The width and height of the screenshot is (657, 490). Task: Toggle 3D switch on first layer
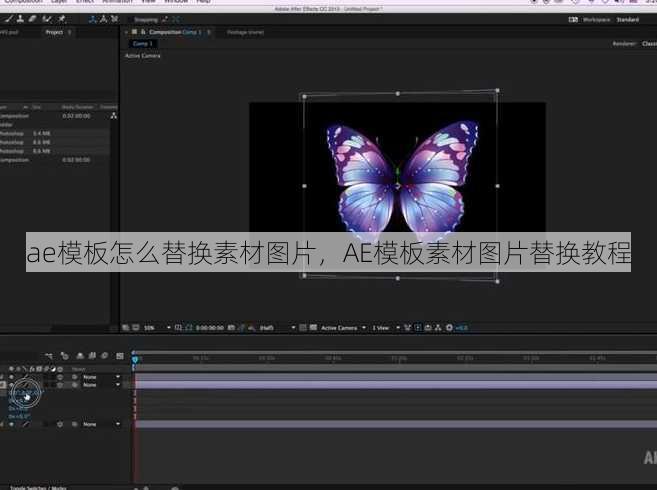(x=60, y=377)
